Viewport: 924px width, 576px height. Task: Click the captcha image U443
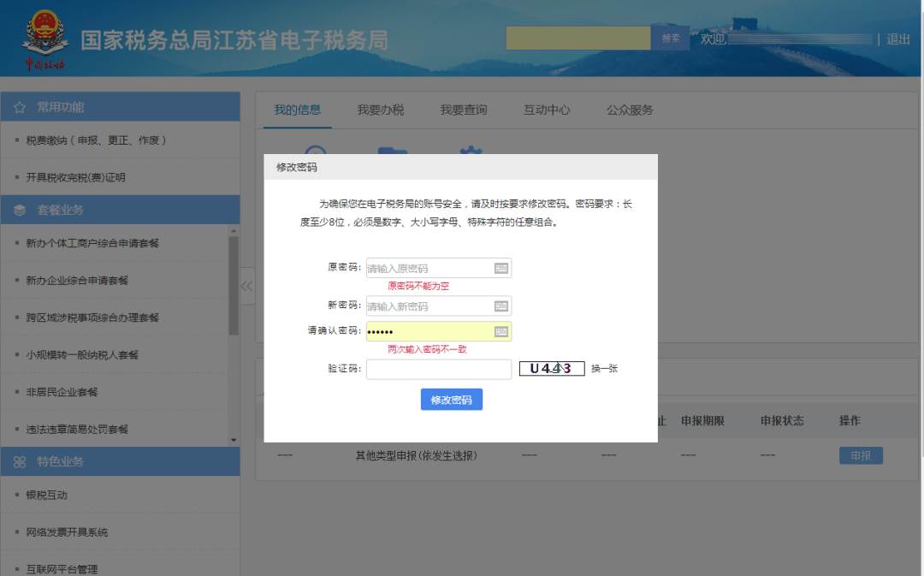tap(552, 369)
